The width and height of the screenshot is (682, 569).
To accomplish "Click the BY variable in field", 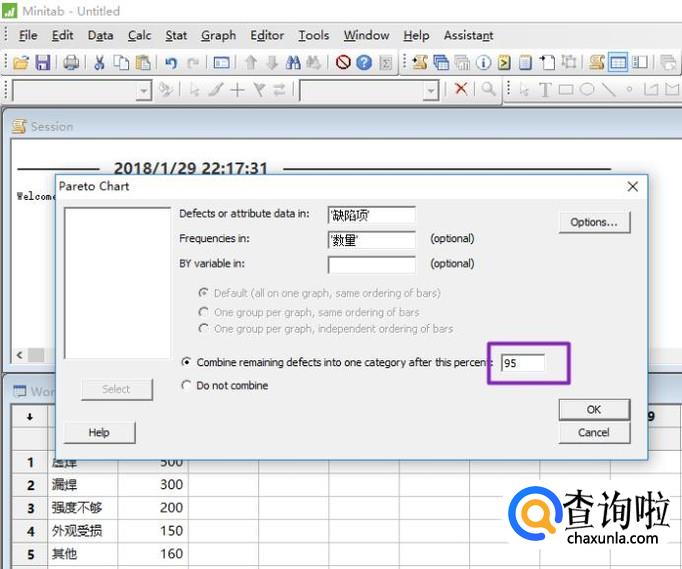I will click(371, 264).
